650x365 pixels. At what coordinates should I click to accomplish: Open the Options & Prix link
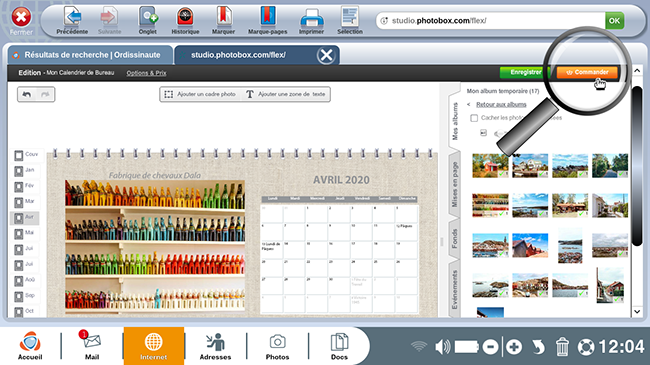(146, 73)
